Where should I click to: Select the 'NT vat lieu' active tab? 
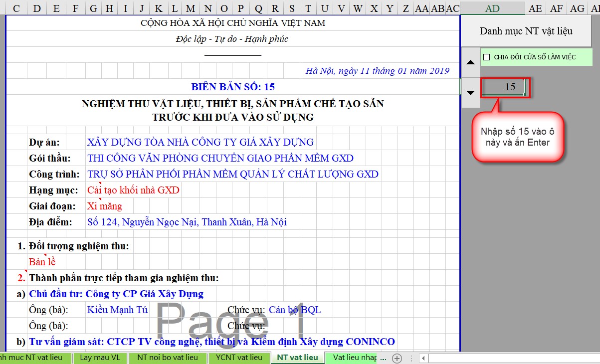pos(297,358)
